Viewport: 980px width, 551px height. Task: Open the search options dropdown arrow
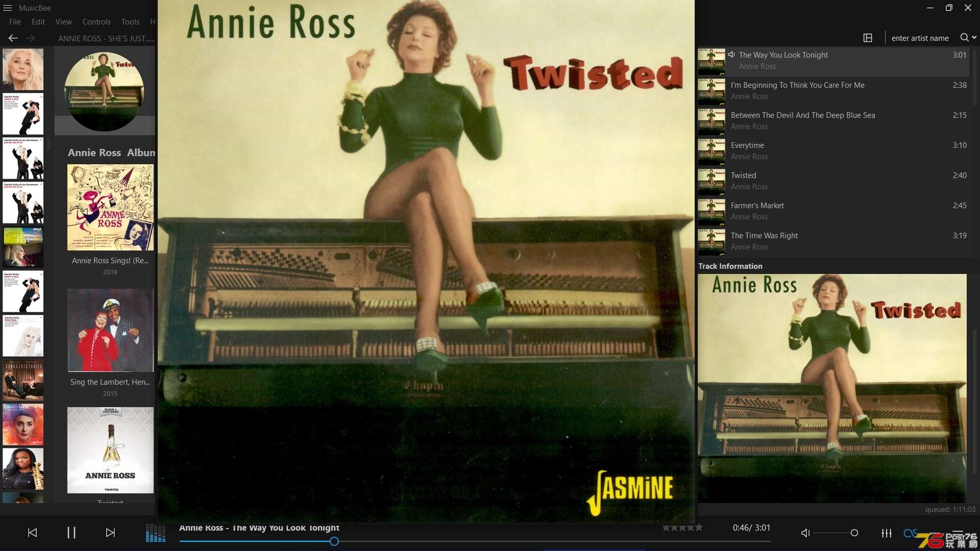coord(974,38)
